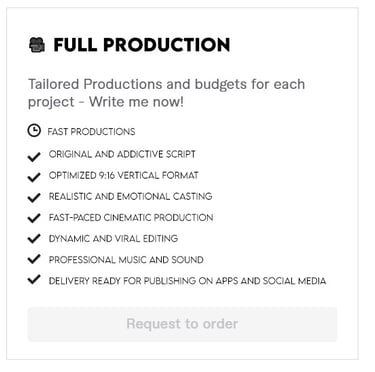Screen dimensions: 375x372
Task: Select the FULL PRODUCTION heading
Action: click(142, 45)
